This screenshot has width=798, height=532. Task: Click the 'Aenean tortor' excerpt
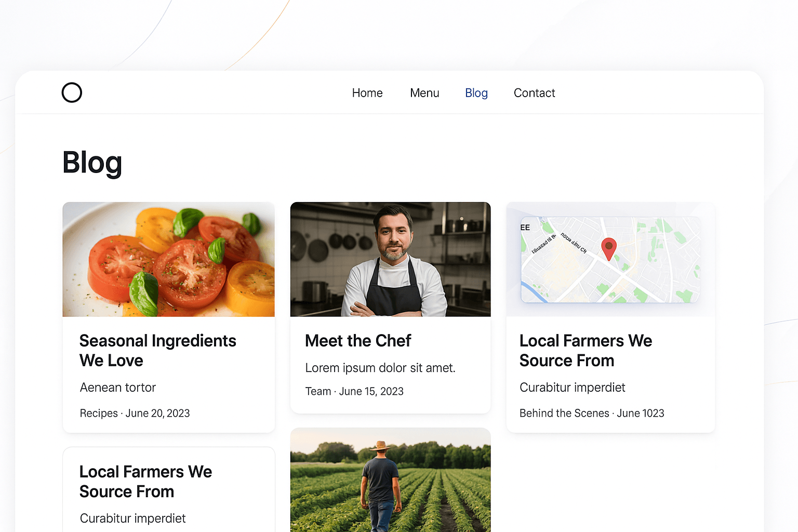coord(118,388)
